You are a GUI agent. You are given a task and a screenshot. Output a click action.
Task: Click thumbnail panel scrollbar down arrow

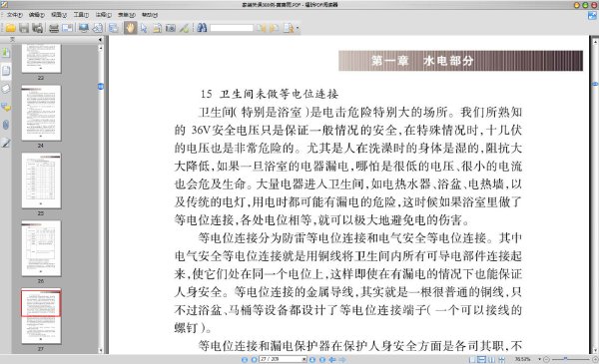pos(101,350)
